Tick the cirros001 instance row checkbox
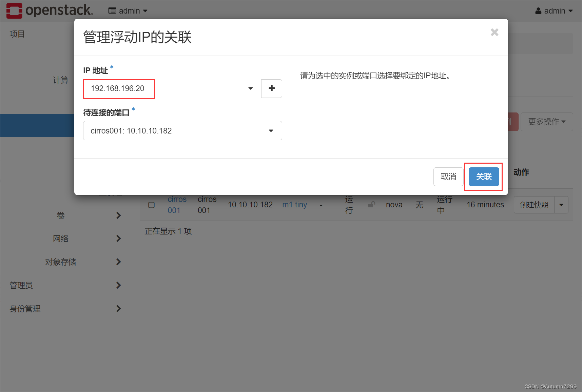The width and height of the screenshot is (582, 392). (x=152, y=205)
